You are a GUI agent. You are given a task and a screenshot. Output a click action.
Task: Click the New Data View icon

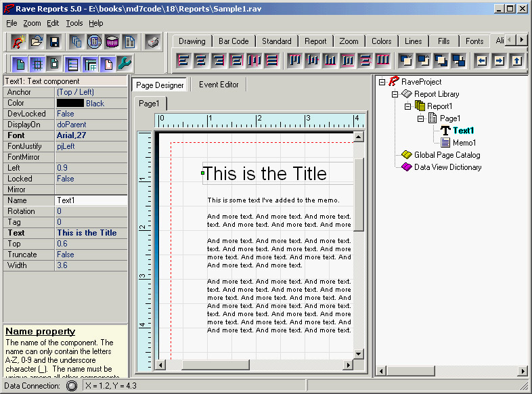pos(112,42)
